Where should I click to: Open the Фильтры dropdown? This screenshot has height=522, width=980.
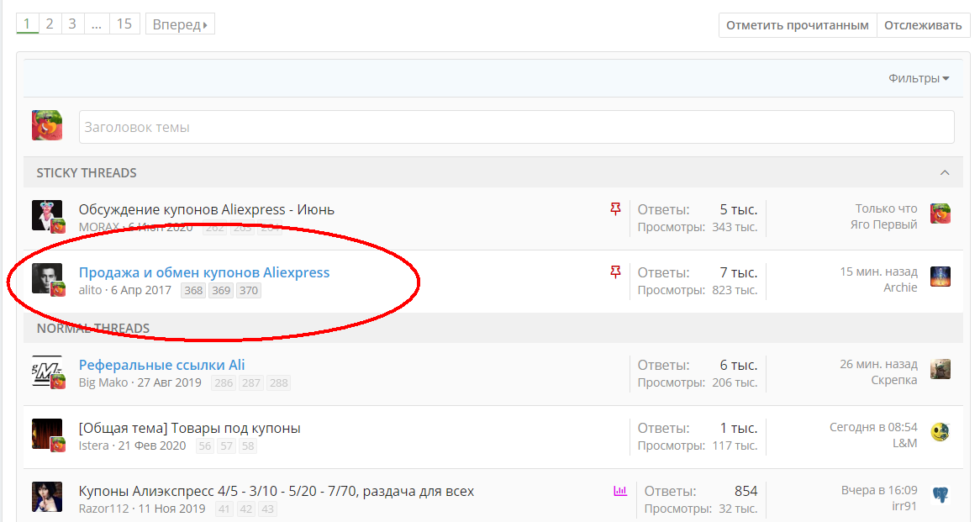coord(919,78)
